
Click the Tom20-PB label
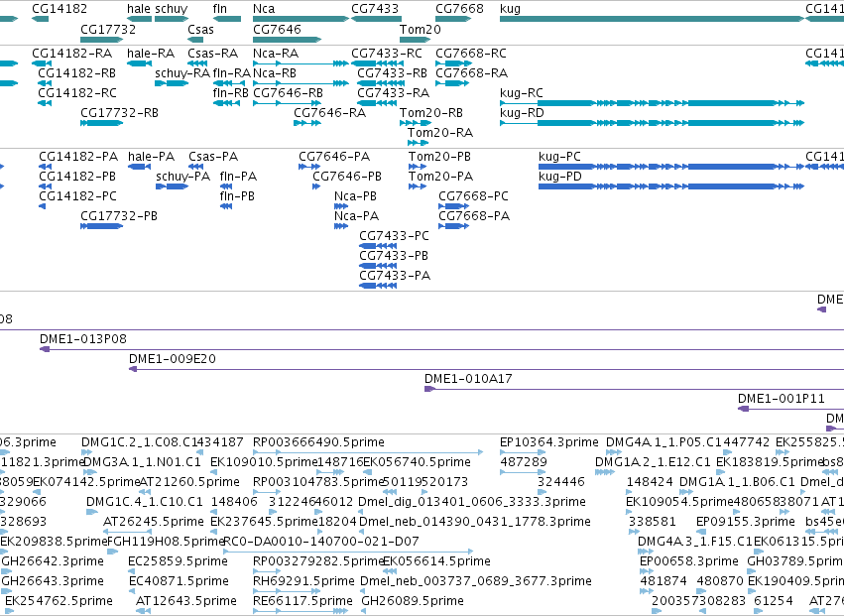(x=439, y=157)
